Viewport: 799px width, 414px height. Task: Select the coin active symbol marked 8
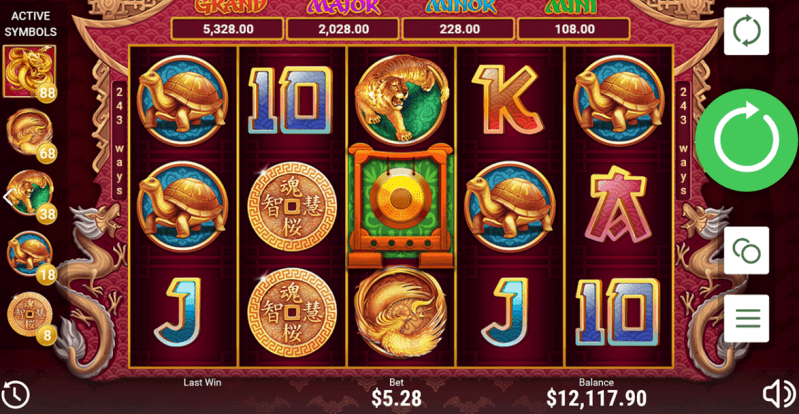(x=31, y=317)
